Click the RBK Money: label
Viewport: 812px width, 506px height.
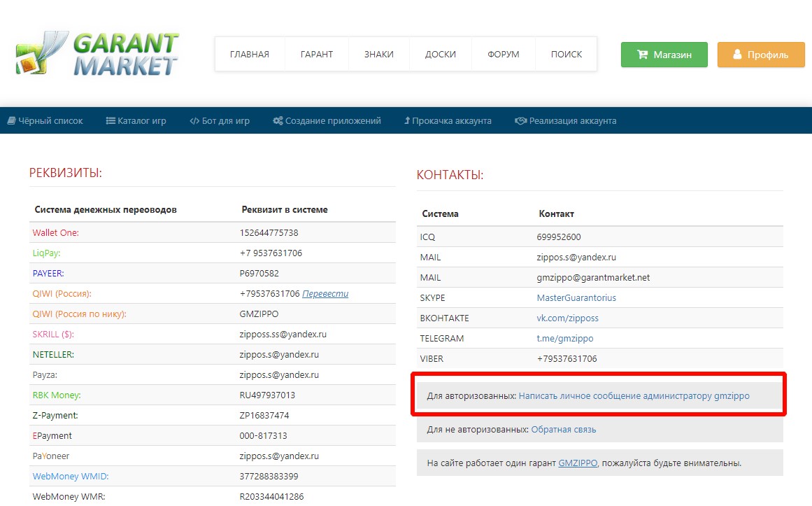(x=57, y=395)
